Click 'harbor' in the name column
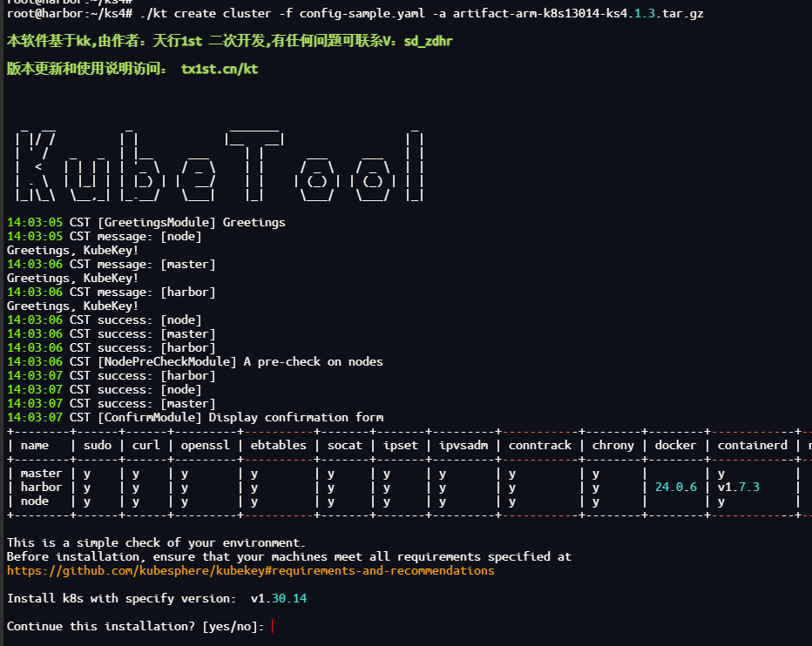The height and width of the screenshot is (646, 812). 42,487
